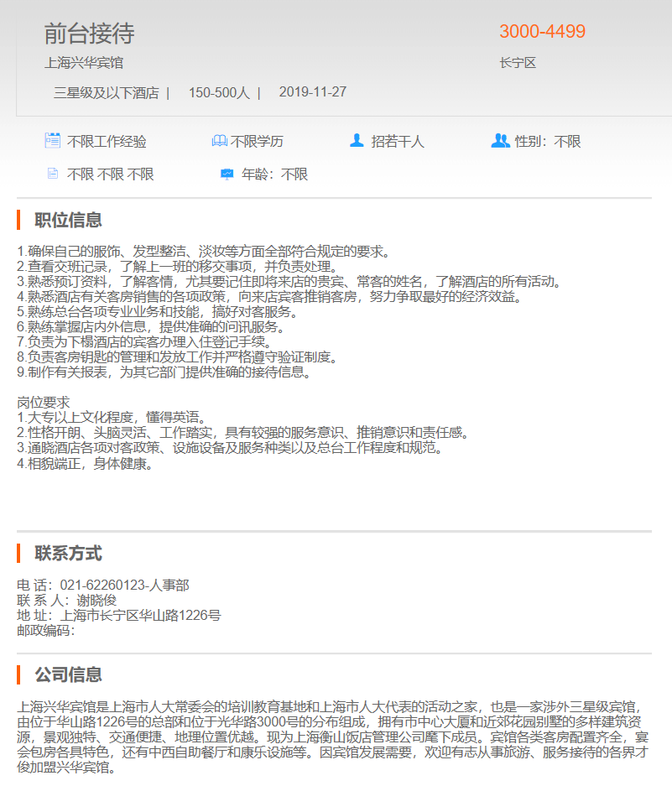Select the 长宁区 district label
Image resolution: width=672 pixels, height=812 pixels.
(517, 63)
